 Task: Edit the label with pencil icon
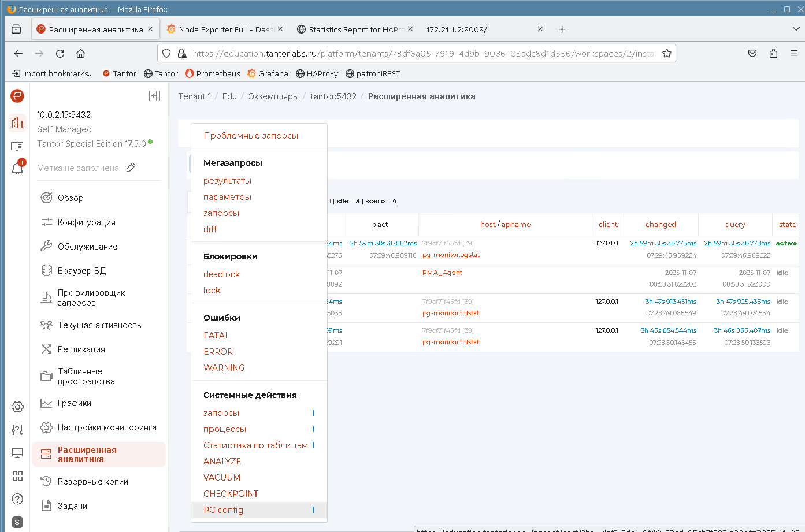click(131, 168)
